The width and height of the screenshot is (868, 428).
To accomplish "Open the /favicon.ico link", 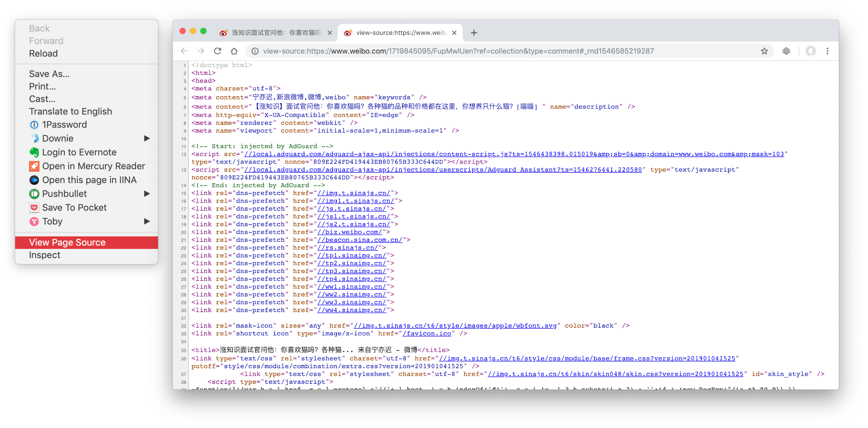I will point(427,333).
